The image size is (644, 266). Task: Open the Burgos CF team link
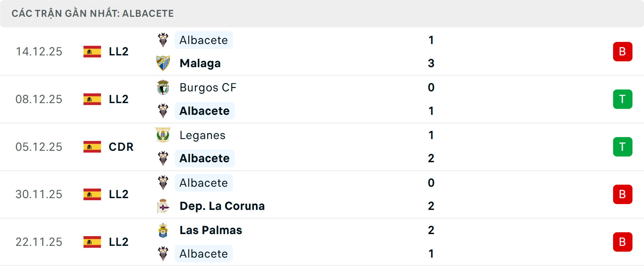208,87
